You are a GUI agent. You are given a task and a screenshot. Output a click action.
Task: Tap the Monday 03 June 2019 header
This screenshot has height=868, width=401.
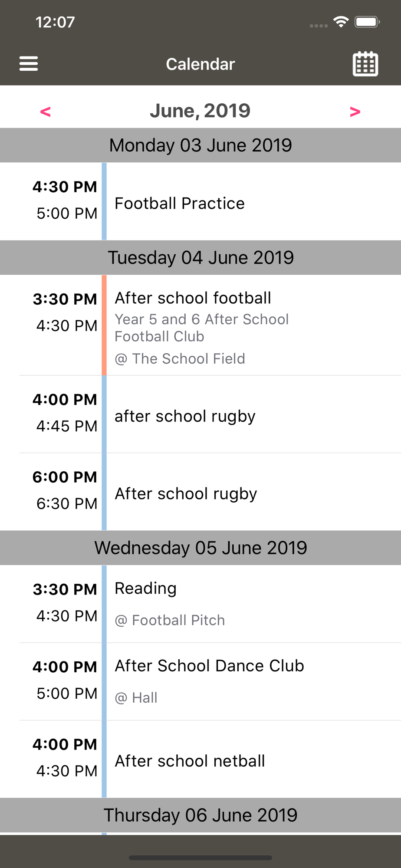(x=200, y=145)
